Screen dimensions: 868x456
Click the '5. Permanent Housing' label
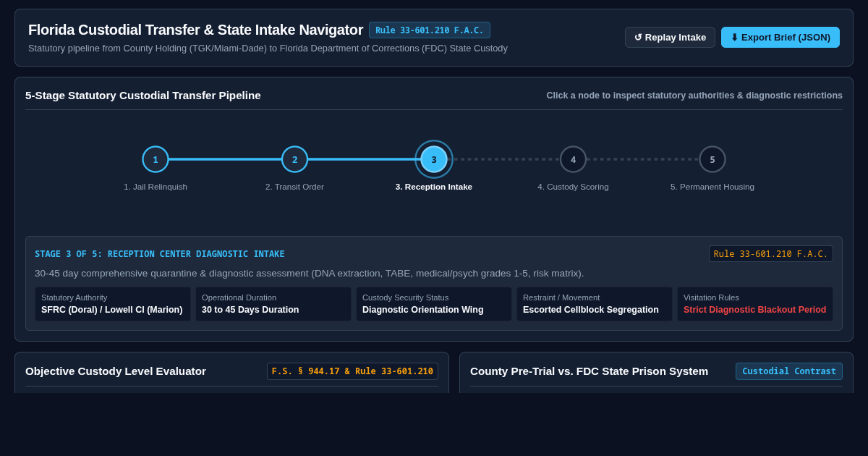(x=712, y=187)
